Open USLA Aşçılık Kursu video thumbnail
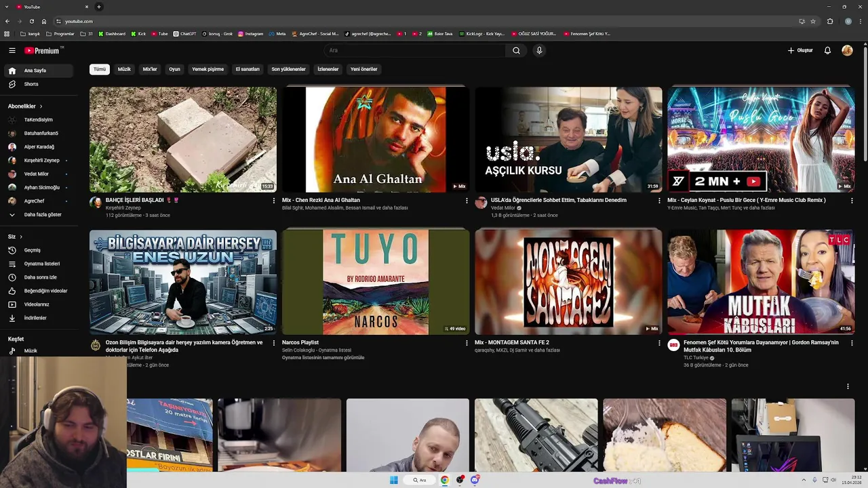 click(x=568, y=140)
